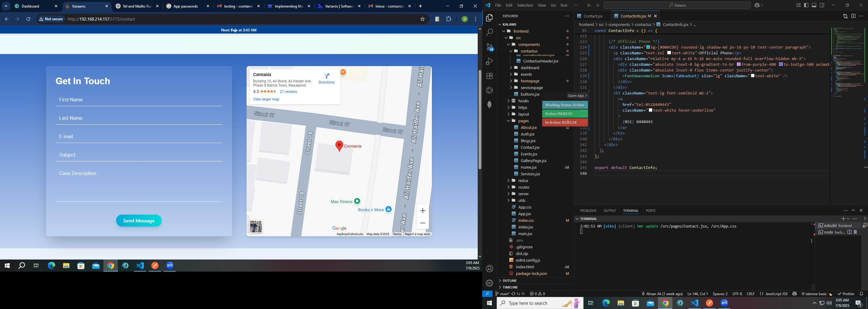Screen dimensions: 868x309
Task: Open the Search view in VS Code activity bar
Action: coord(489,32)
